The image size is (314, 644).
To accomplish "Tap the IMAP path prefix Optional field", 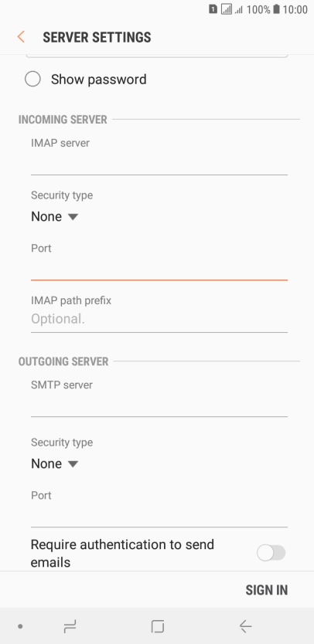I will tap(159, 320).
